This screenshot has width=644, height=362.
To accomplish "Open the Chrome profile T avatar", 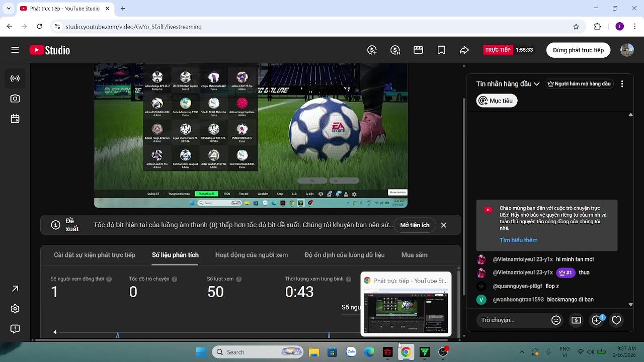I will tap(619, 27).
